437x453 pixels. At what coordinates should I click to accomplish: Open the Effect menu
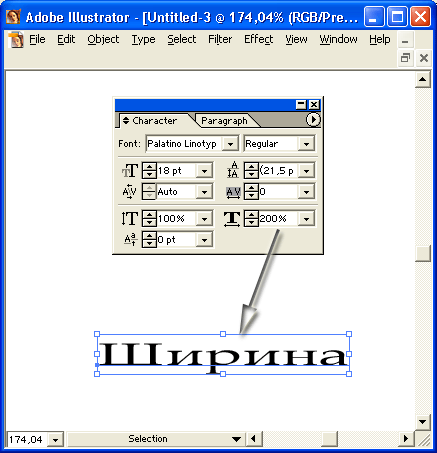pyautogui.click(x=258, y=39)
